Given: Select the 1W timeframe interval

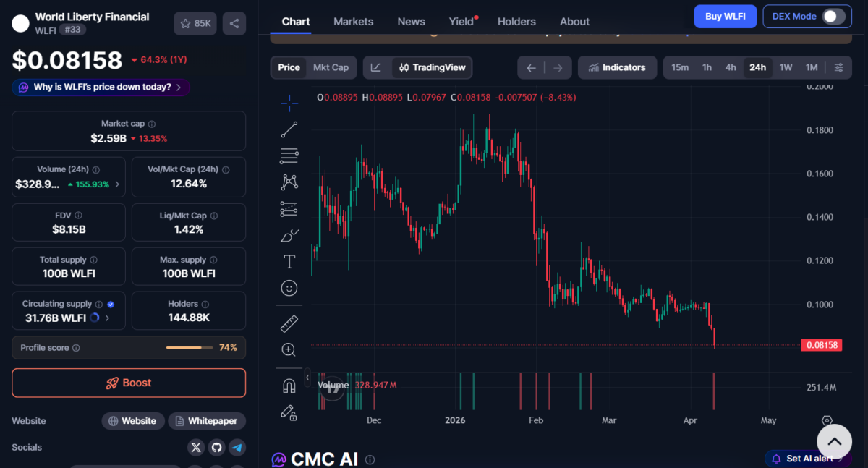Looking at the screenshot, I should pyautogui.click(x=786, y=67).
